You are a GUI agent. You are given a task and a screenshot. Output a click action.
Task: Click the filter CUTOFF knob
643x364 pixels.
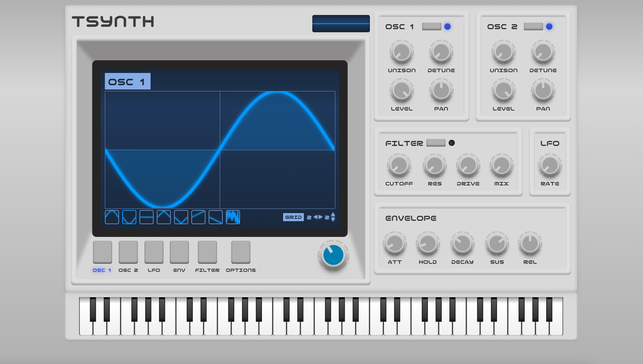[399, 165]
